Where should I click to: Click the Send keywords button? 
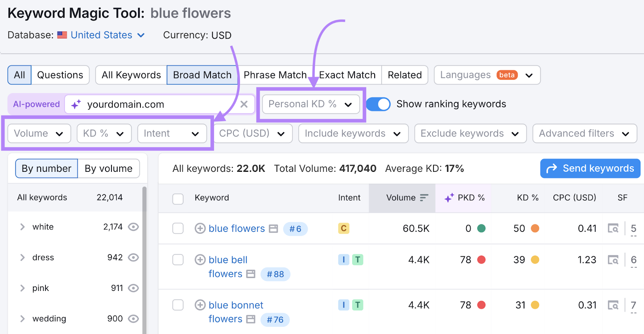coord(590,168)
